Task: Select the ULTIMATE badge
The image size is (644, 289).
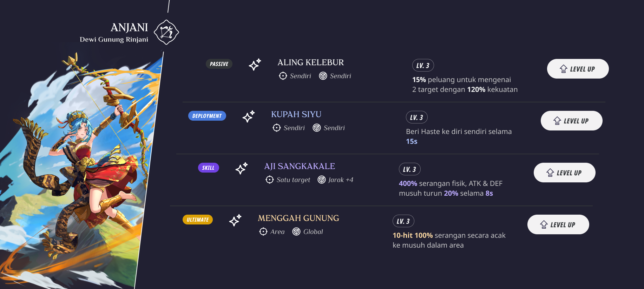Action: pos(198,220)
